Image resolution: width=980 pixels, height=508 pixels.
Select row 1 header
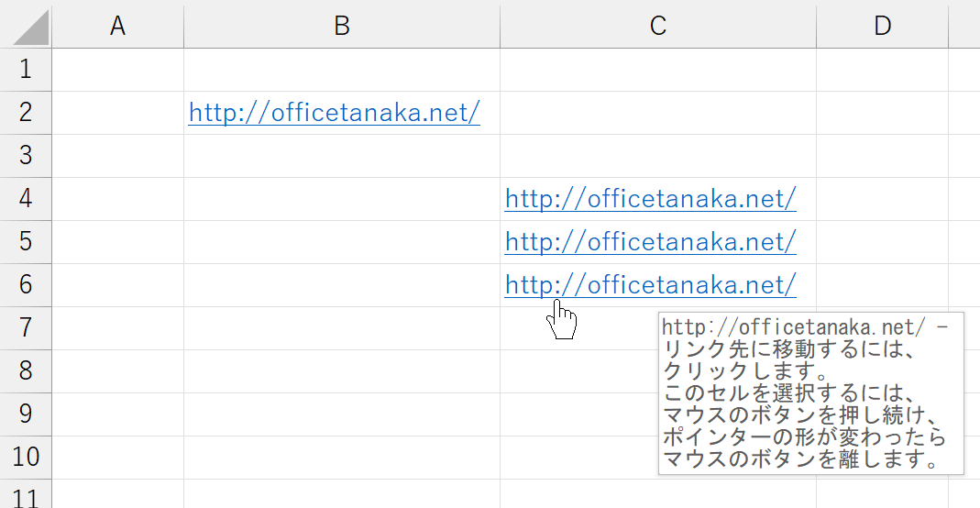pos(26,70)
